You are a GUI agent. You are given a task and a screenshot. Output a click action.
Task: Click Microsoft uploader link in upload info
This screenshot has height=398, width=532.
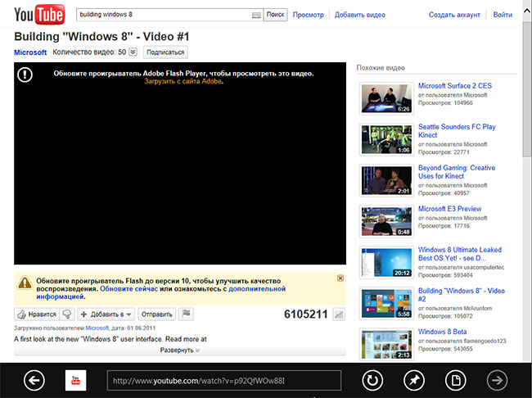(97, 328)
